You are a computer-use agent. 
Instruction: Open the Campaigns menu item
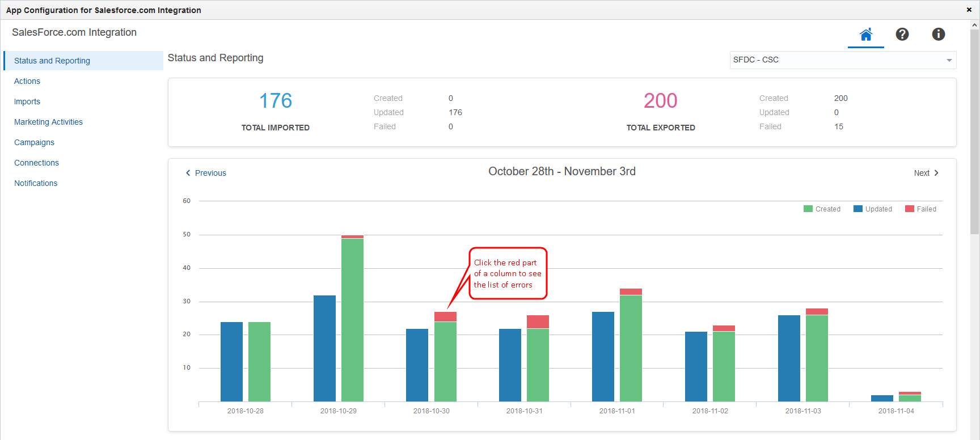click(x=34, y=142)
